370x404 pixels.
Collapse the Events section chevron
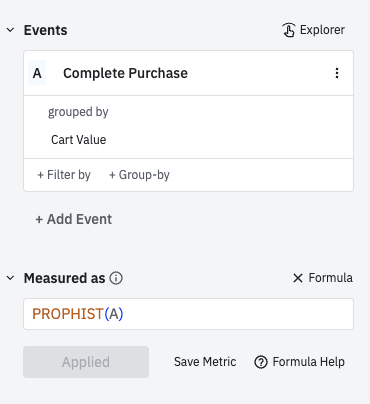point(10,30)
